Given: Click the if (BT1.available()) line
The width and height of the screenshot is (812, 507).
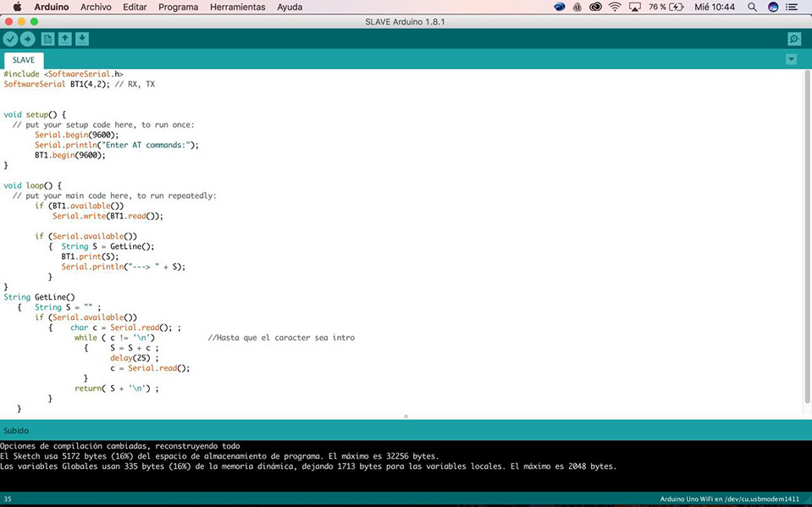Looking at the screenshot, I should click(80, 206).
